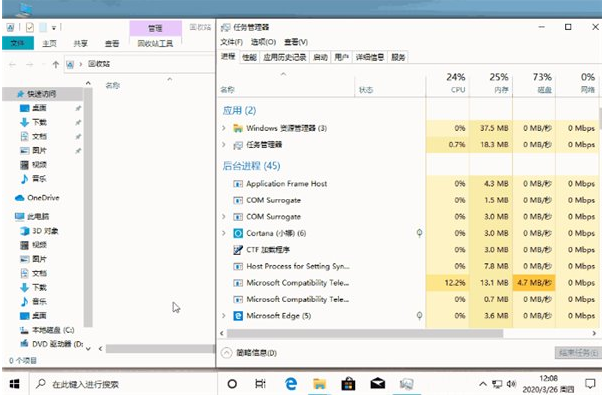Click the Cortana process icon
This screenshot has height=402, width=613.
(x=237, y=233)
